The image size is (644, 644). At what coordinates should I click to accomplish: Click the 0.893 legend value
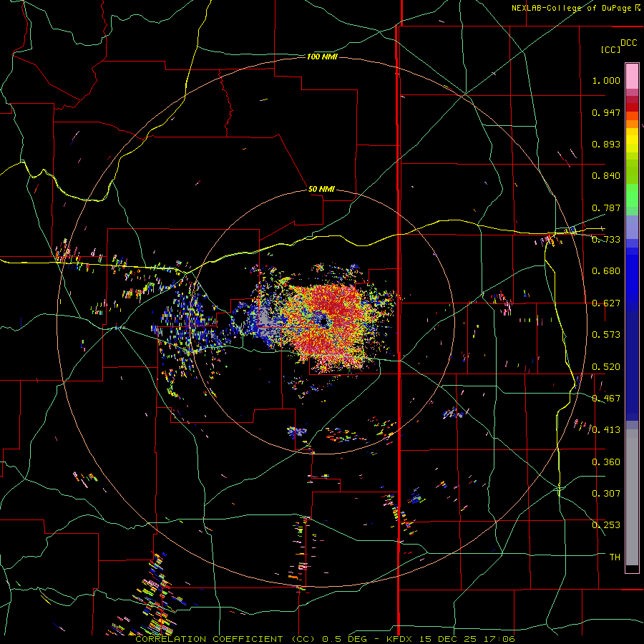pyautogui.click(x=606, y=144)
